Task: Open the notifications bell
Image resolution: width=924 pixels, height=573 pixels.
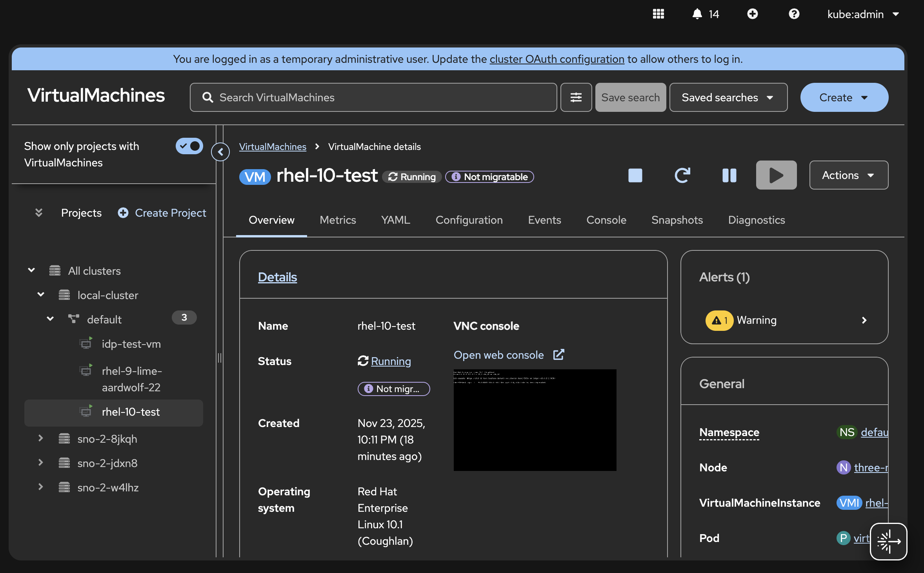Action: 697,14
